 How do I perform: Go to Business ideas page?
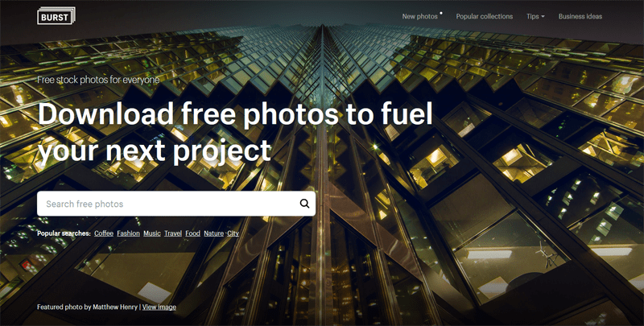pyautogui.click(x=580, y=16)
